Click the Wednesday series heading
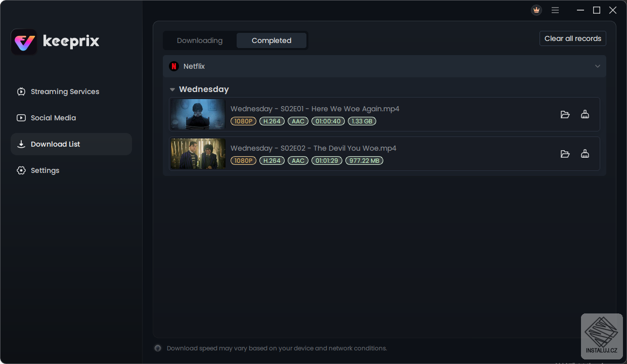The height and width of the screenshot is (364, 627). pyautogui.click(x=204, y=89)
